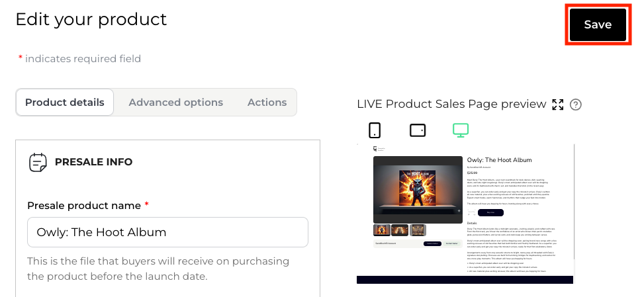Click the store logo in the preview header

point(376,149)
